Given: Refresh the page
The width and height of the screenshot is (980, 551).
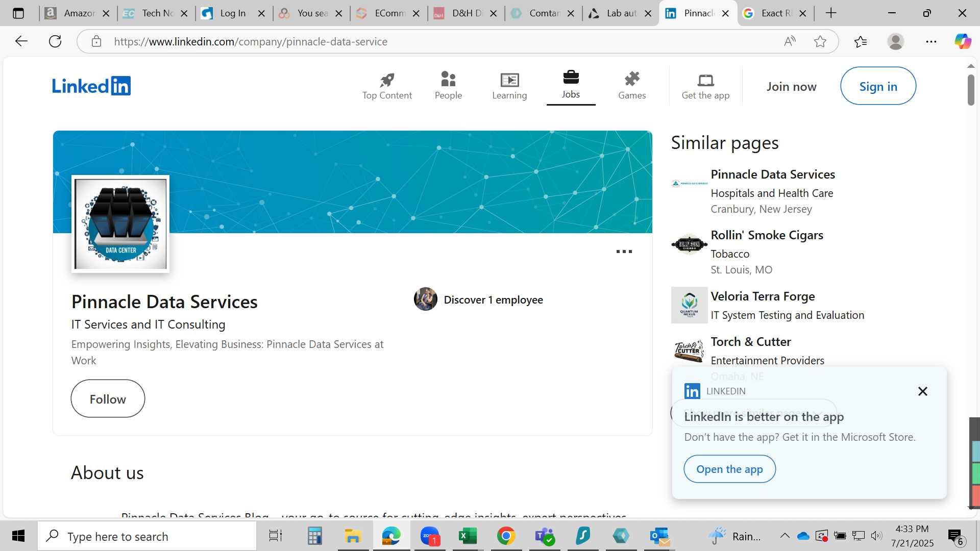Looking at the screenshot, I should (55, 41).
